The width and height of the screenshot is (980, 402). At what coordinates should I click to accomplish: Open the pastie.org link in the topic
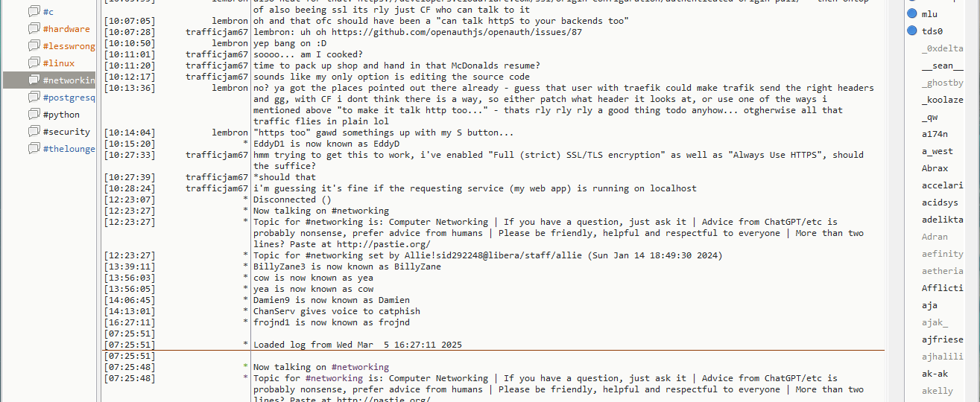(384, 244)
